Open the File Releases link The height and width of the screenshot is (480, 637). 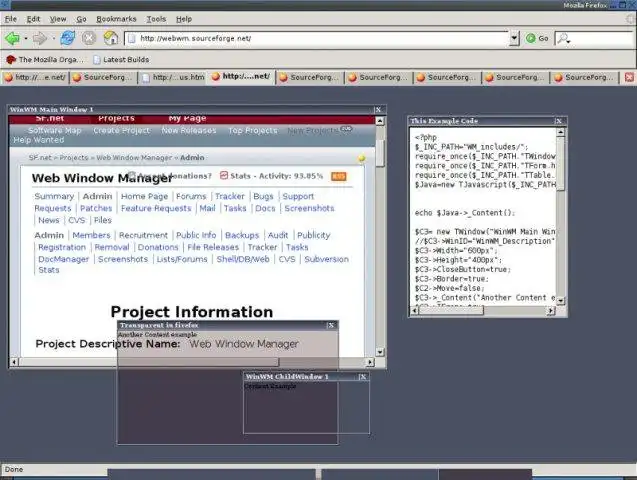pyautogui.click(x=213, y=247)
